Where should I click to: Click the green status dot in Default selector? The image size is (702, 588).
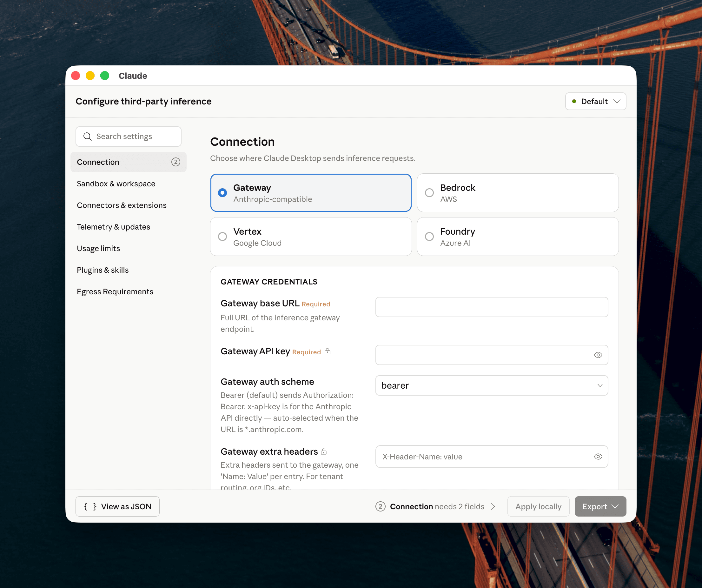tap(574, 101)
